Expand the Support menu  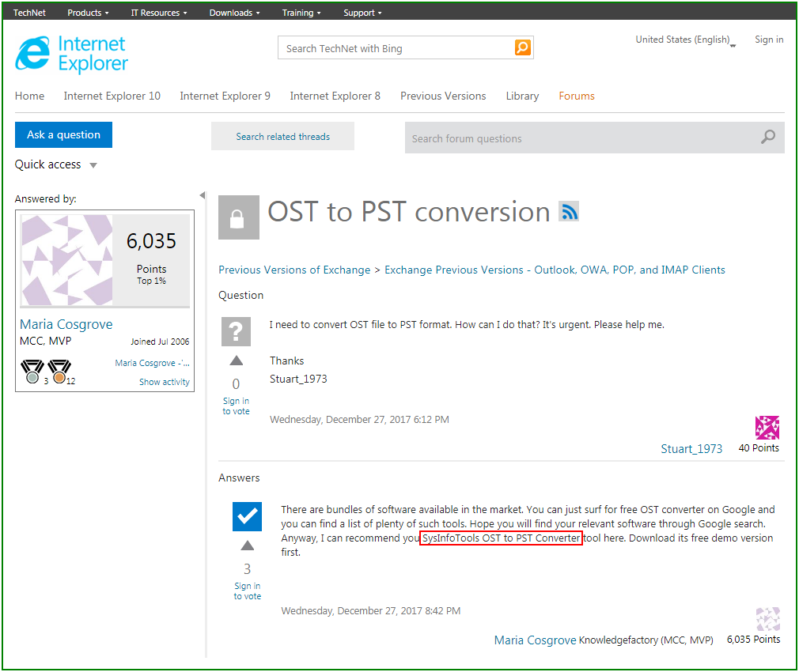pyautogui.click(x=362, y=13)
